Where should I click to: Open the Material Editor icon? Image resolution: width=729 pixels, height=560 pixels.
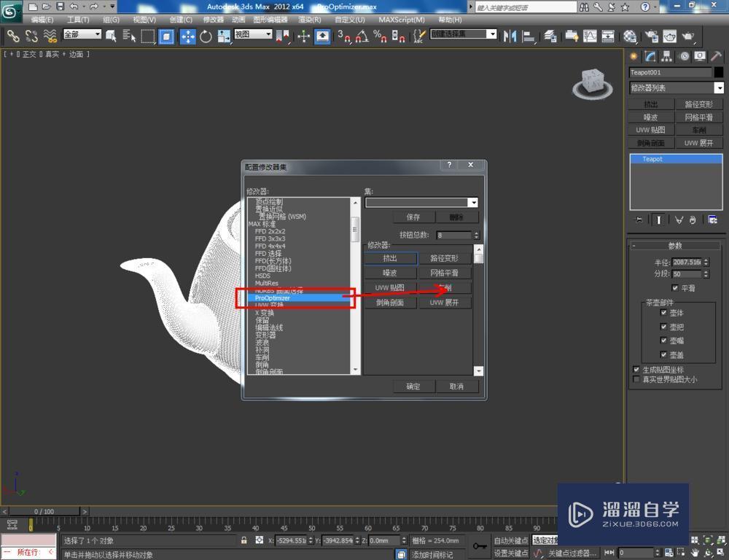[628, 36]
